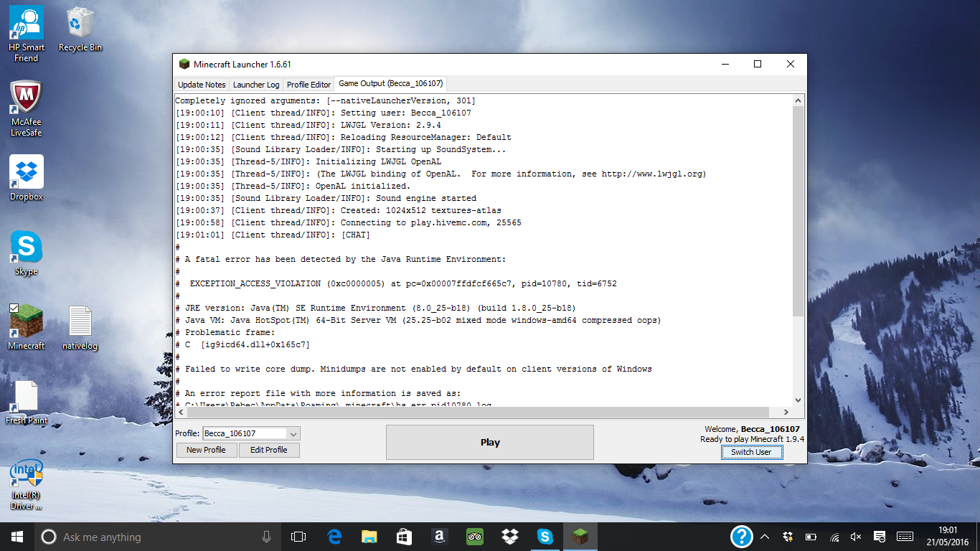Click the 'JRE version' log line

(x=376, y=308)
